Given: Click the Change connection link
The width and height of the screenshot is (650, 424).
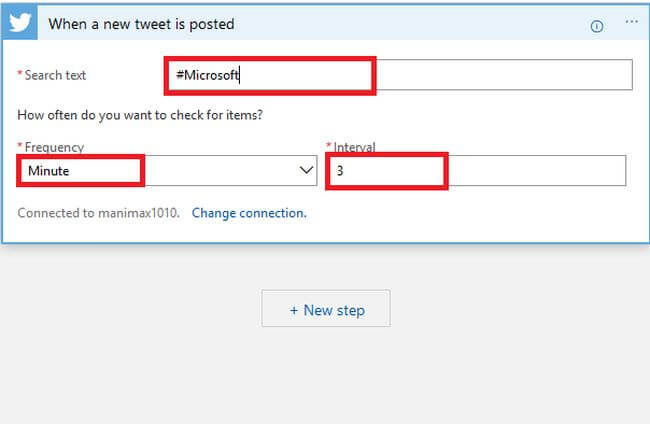Looking at the screenshot, I should (x=249, y=213).
